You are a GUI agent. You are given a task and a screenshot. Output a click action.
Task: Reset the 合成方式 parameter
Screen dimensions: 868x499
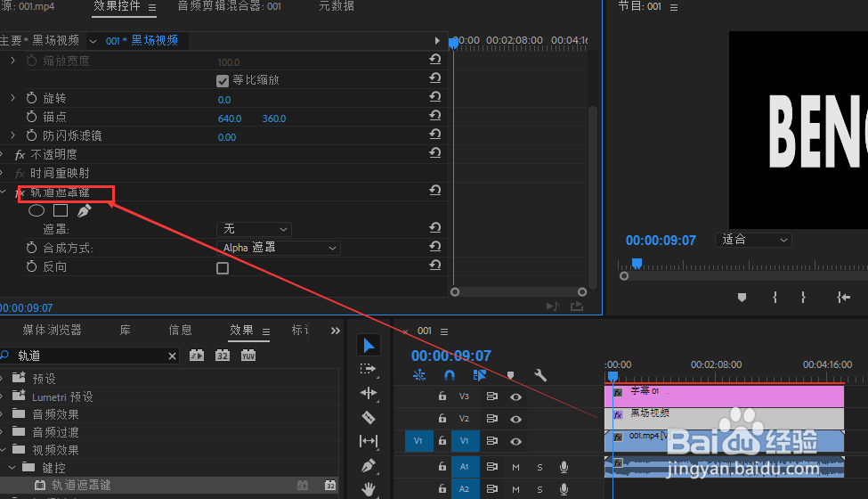click(x=435, y=247)
